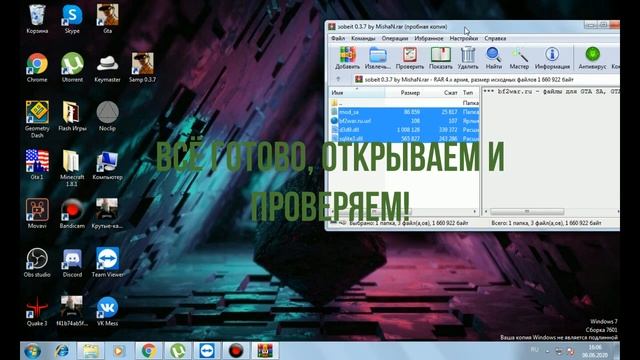This screenshot has height=360, width=640.
Task: Click the Показать (View) toolbar icon
Action: (x=440, y=58)
